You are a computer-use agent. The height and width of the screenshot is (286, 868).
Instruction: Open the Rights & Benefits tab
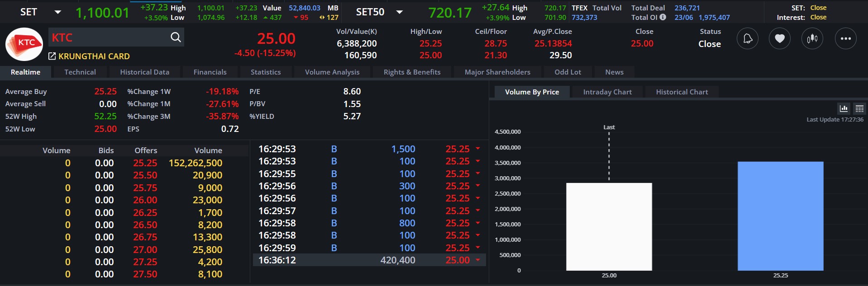click(x=412, y=72)
